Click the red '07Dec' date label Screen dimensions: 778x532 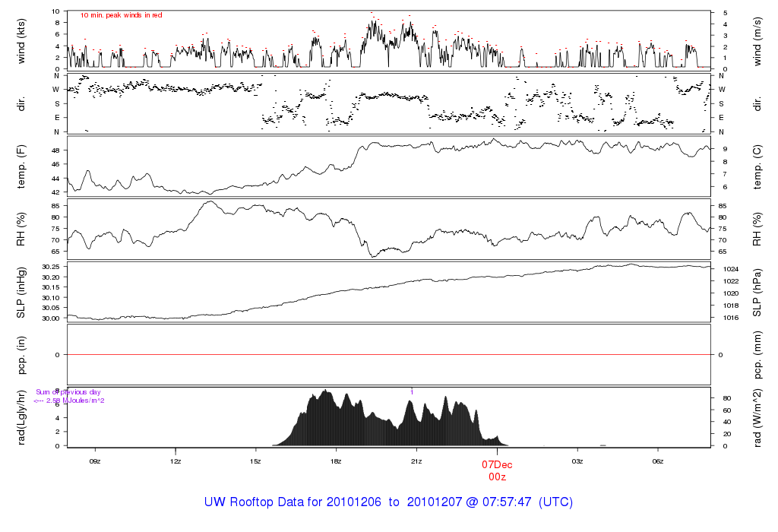click(497, 465)
